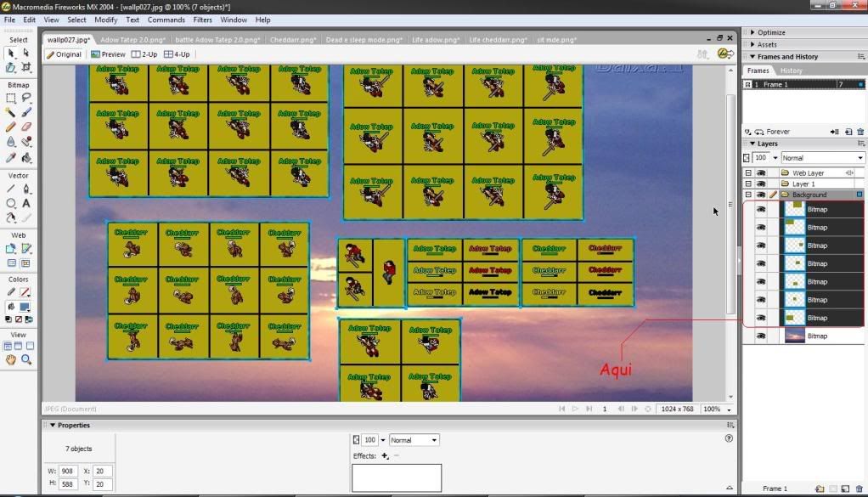
Task: Open the Filters menu
Action: coord(203,20)
